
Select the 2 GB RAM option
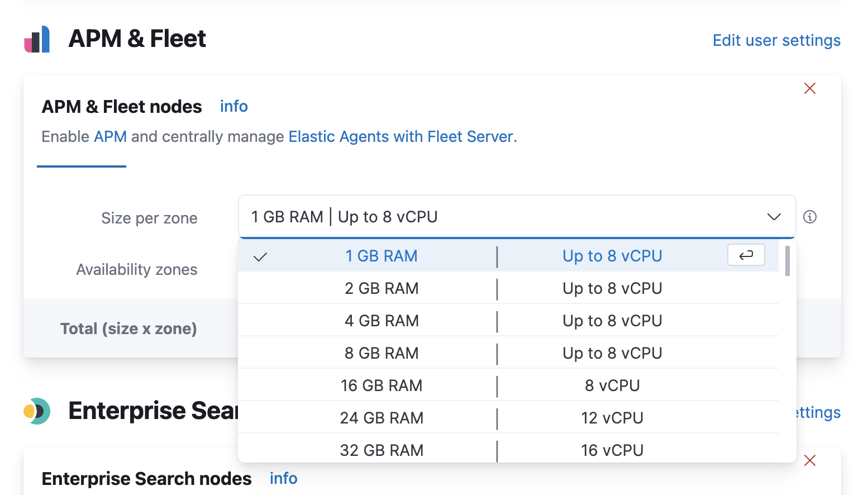(381, 288)
